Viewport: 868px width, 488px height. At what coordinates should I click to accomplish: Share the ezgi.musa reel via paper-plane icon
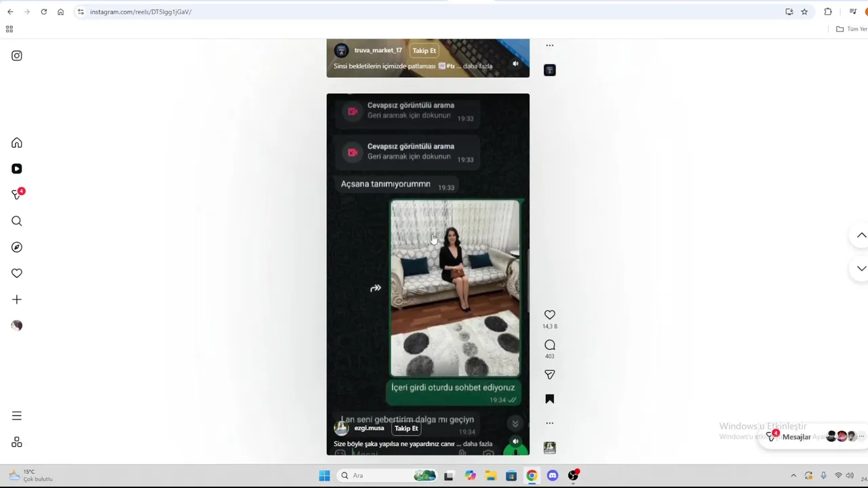550,374
